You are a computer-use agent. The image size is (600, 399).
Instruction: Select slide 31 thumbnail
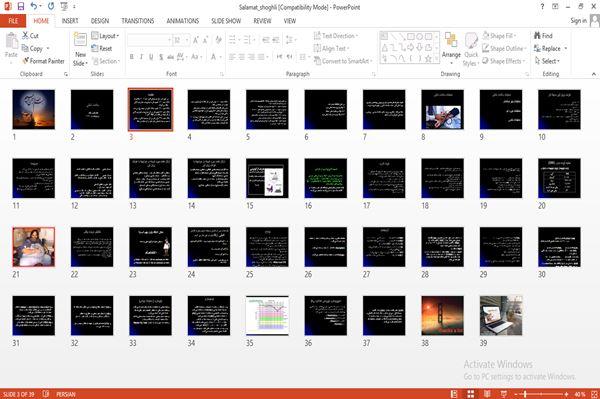34,316
